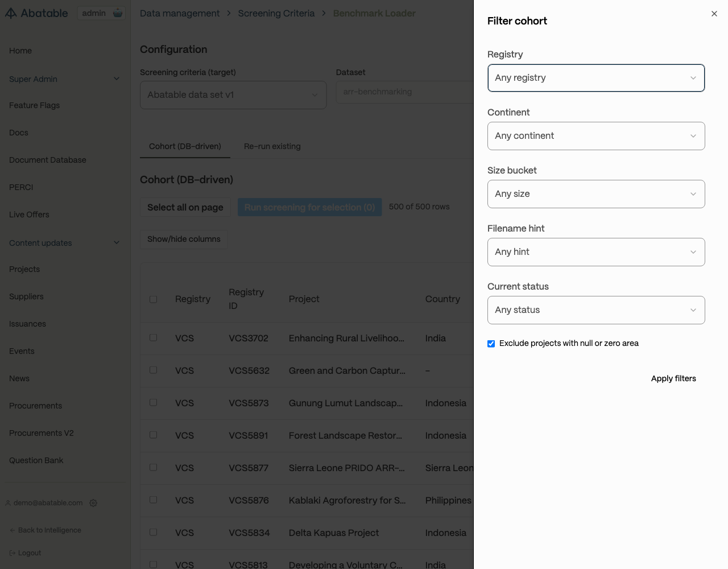Viewport: 728px width, 569px height.
Task: Open Screening criteria target dropdown
Action: coord(233,95)
